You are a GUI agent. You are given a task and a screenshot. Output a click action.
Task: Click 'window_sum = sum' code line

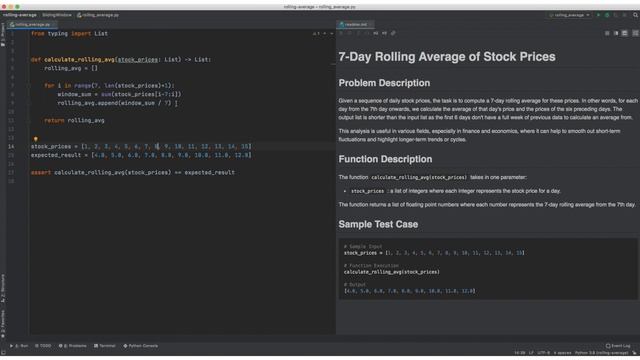119,94
